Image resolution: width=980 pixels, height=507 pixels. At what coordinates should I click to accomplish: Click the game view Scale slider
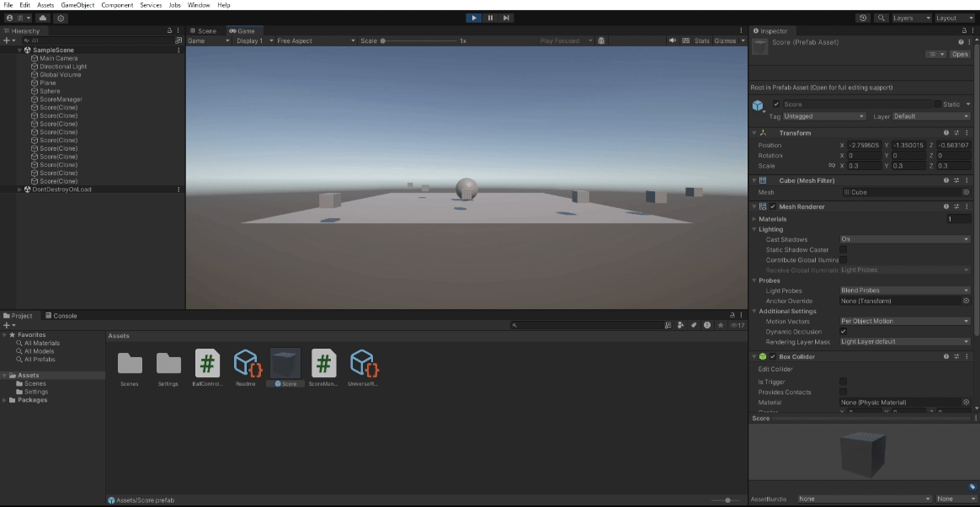(418, 40)
